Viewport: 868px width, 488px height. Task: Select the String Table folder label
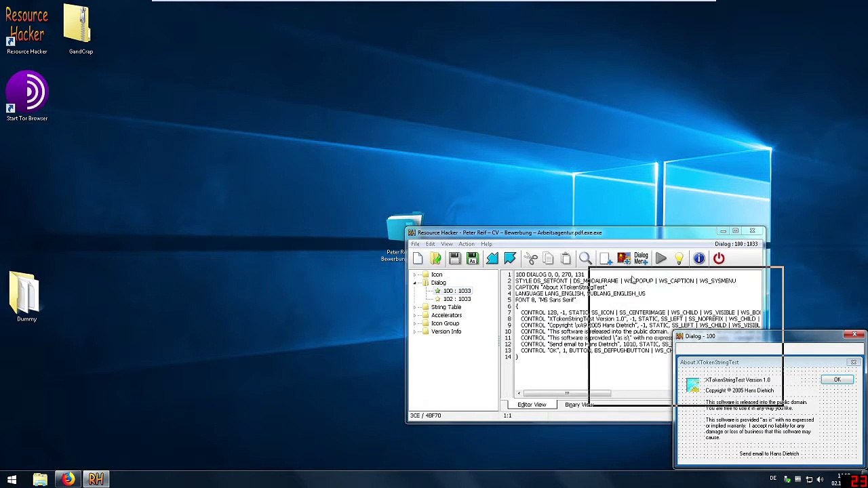446,307
